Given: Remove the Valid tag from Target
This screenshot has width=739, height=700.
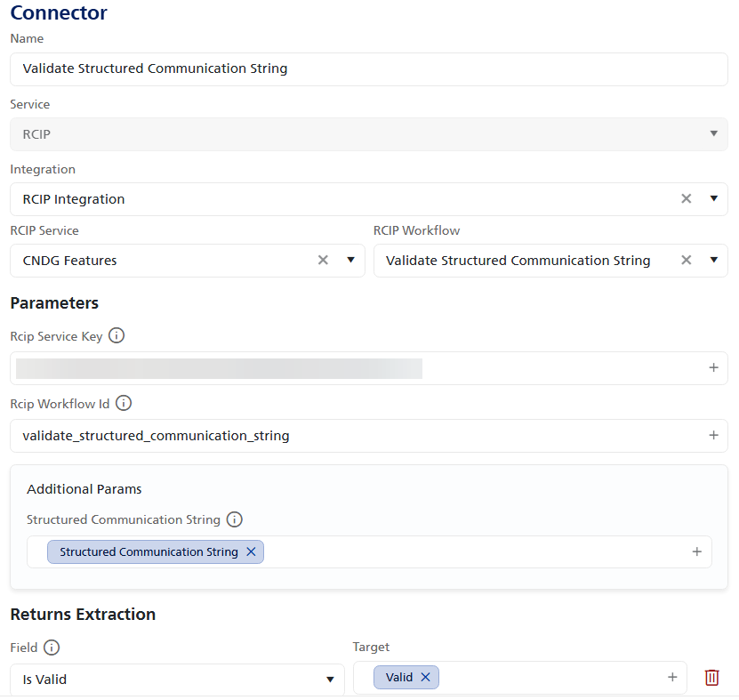Looking at the screenshot, I should tap(425, 678).
